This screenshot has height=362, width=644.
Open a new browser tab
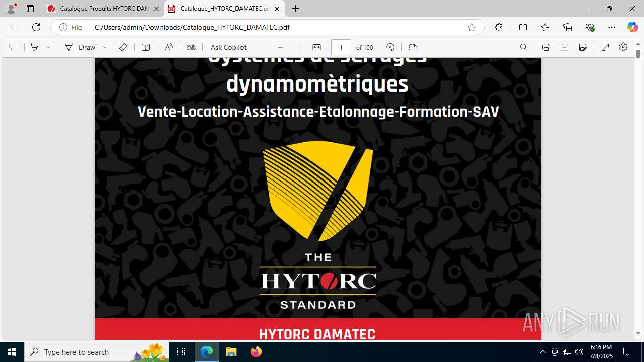tap(296, 9)
